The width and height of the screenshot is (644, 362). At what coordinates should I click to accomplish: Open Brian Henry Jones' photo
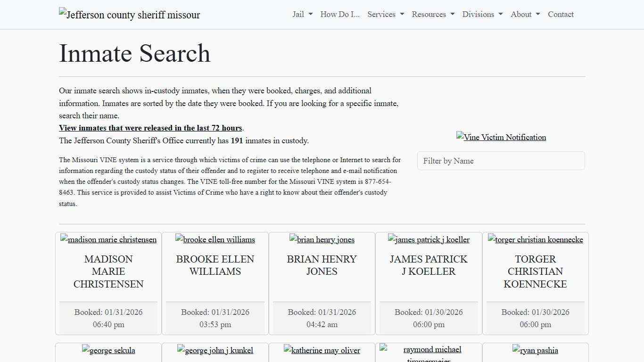click(322, 239)
